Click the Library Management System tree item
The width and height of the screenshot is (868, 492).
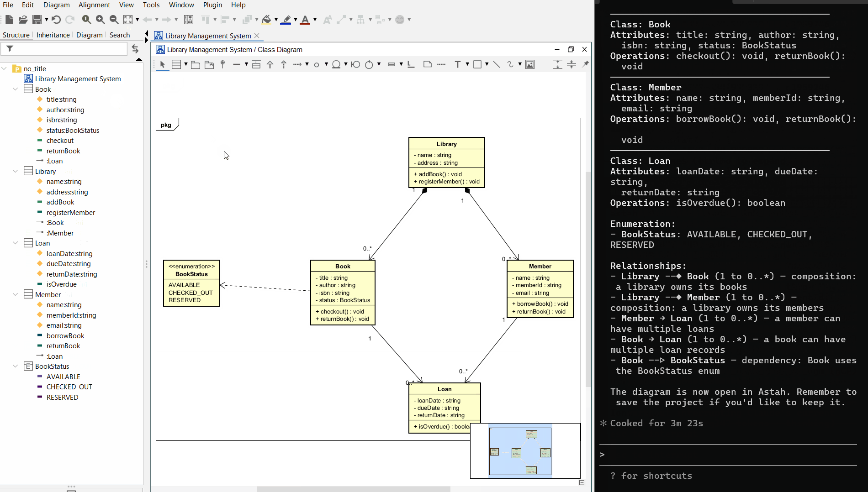pos(78,79)
